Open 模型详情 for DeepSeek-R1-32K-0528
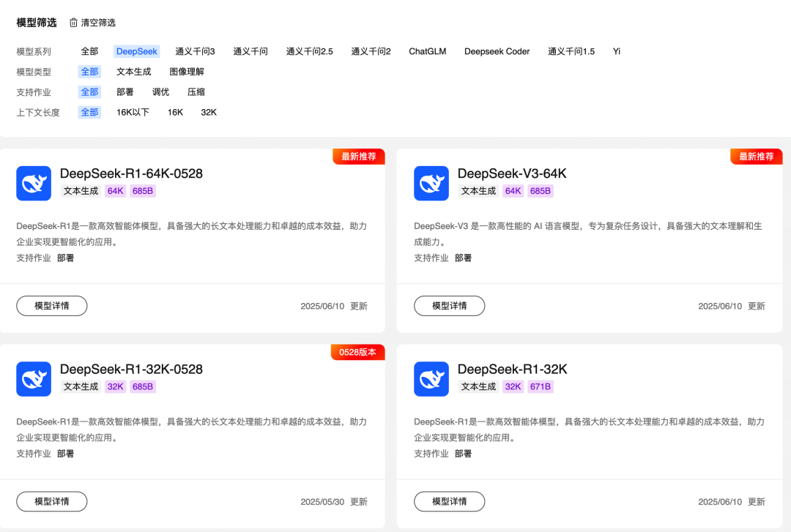Viewport: 791px width, 532px height. click(52, 501)
